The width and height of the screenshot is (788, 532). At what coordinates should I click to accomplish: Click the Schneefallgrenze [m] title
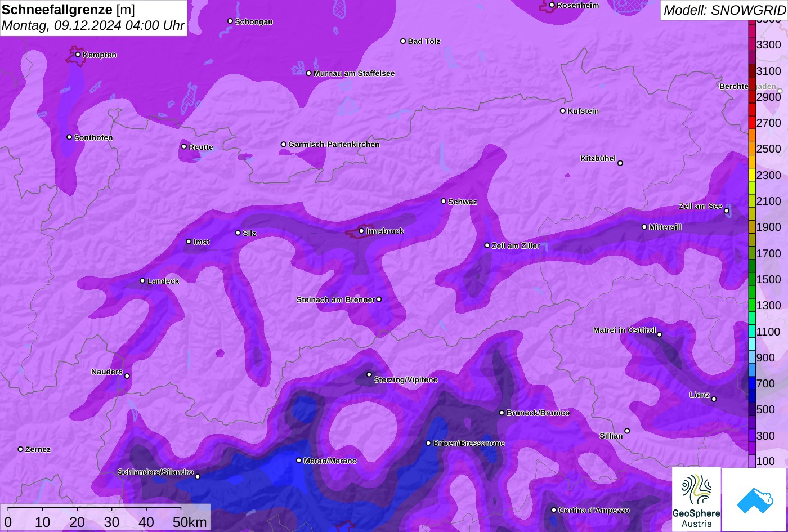[68, 10]
